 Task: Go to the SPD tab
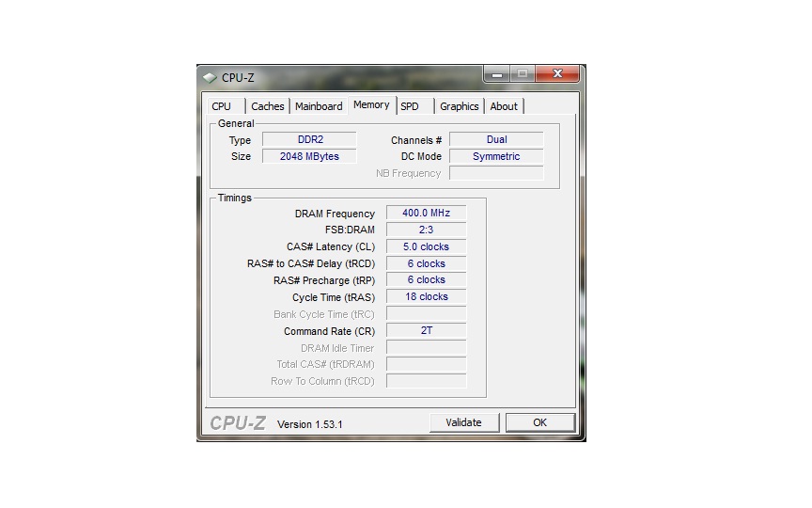414,106
